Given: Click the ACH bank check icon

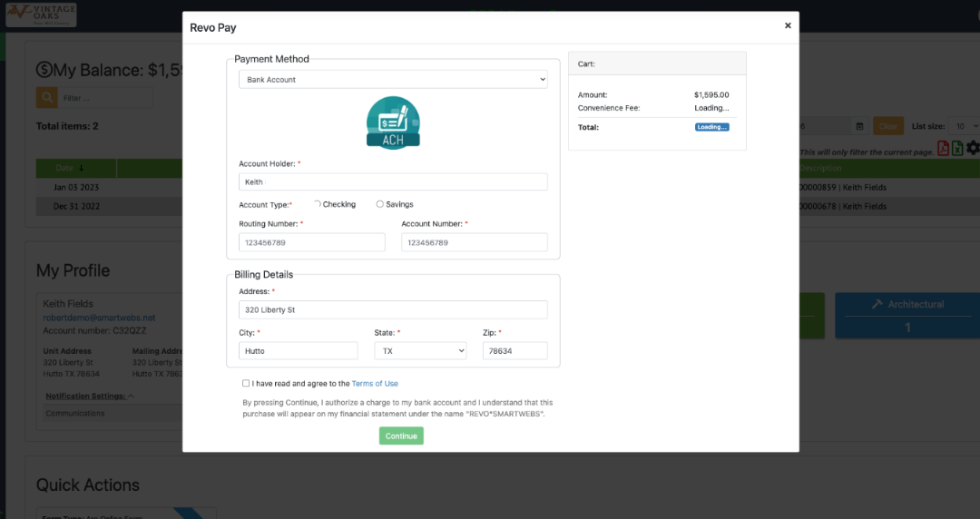Looking at the screenshot, I should [x=393, y=122].
